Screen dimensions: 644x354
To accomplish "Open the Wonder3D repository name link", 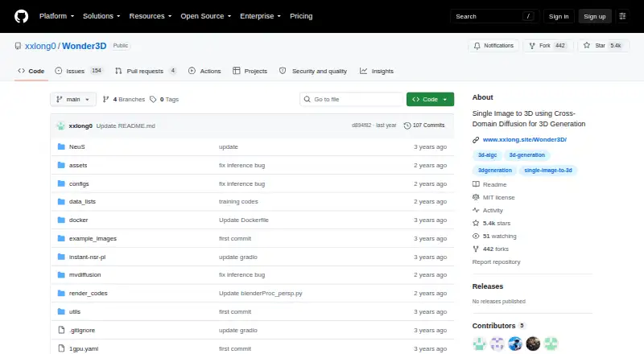I will click(85, 46).
